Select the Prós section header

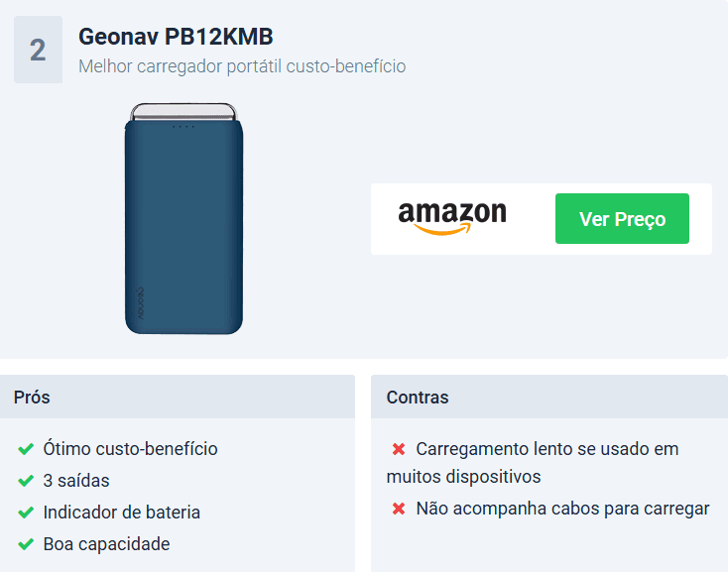178,398
